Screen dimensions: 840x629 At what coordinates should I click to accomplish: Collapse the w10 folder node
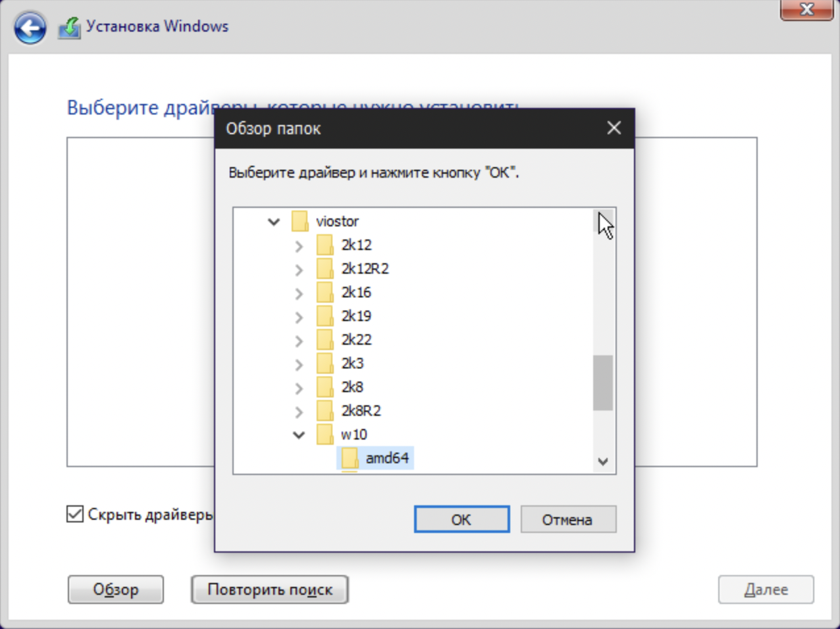299,435
